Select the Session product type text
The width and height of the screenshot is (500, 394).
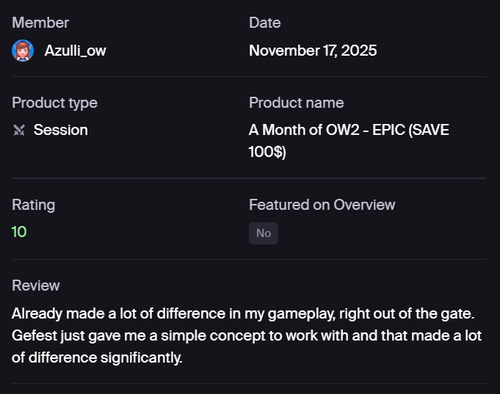61,130
